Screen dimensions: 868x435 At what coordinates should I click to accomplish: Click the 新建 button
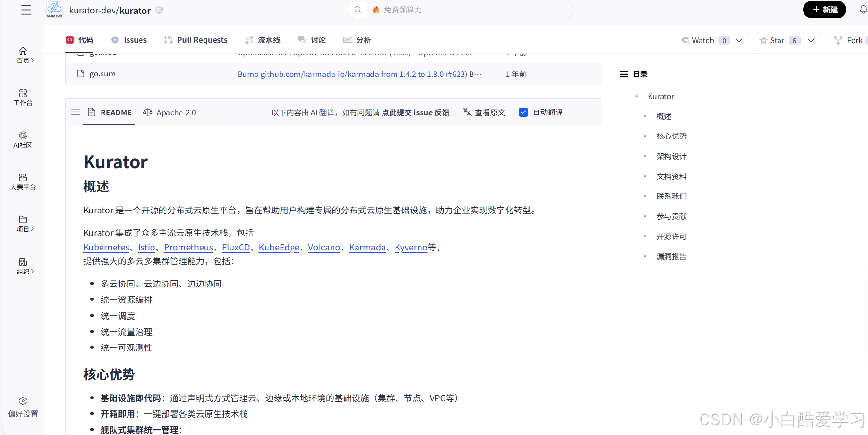[825, 10]
